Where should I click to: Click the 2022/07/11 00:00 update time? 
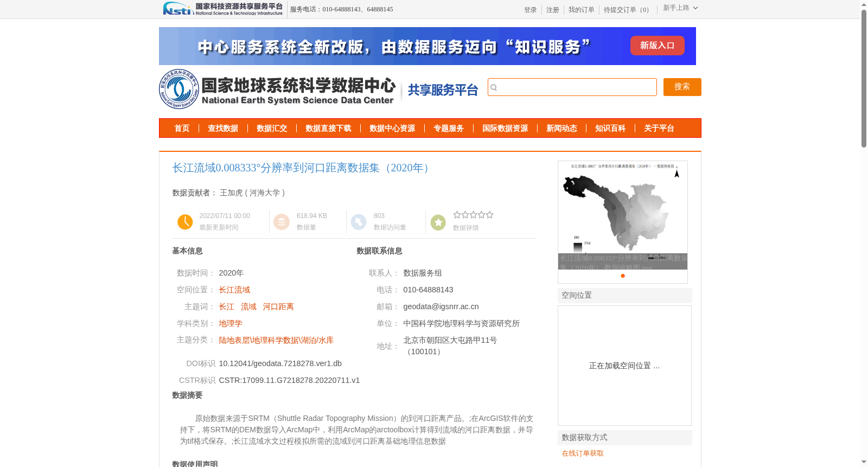click(x=225, y=216)
